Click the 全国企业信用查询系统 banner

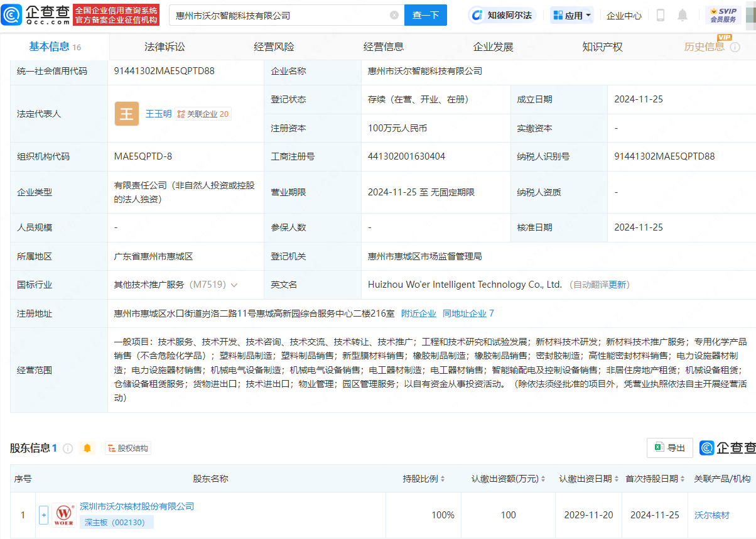click(x=116, y=14)
